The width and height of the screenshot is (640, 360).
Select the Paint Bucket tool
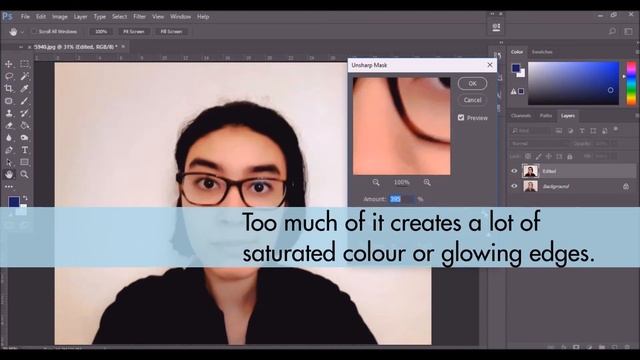[24, 125]
